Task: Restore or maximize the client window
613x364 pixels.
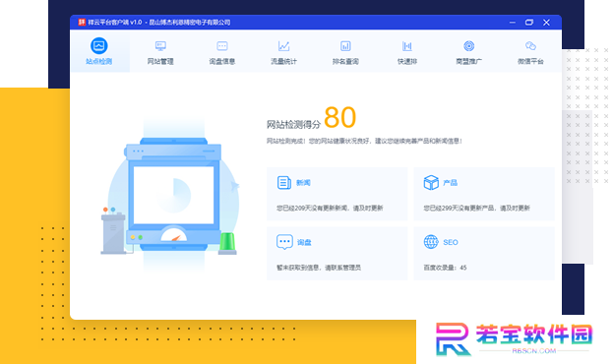Action: (x=529, y=23)
